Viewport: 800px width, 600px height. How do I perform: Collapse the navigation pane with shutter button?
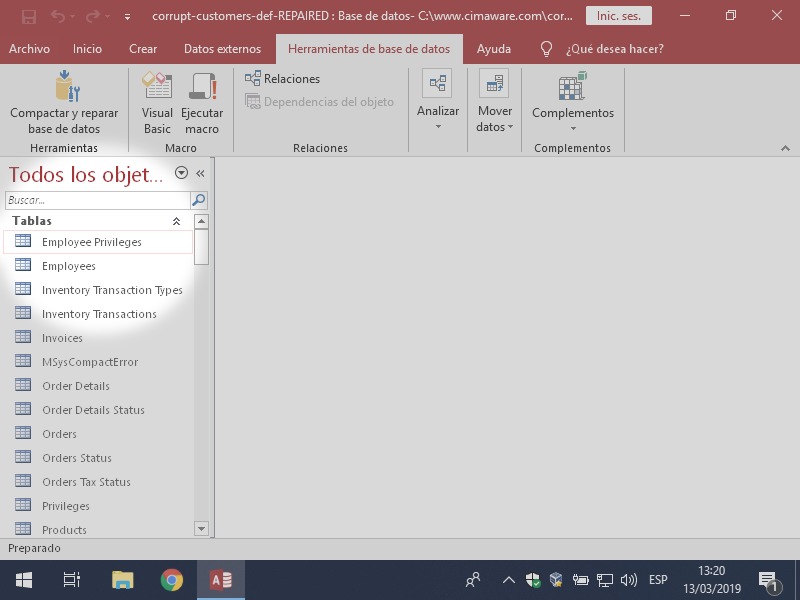click(200, 173)
